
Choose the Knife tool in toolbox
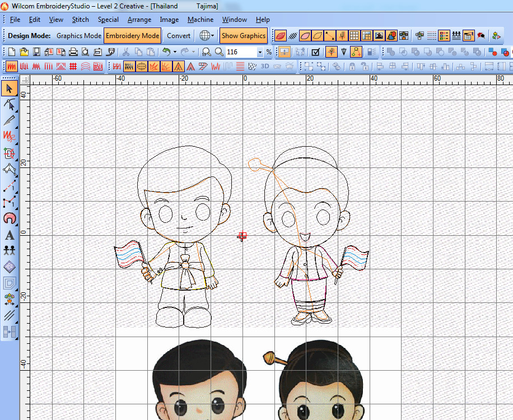coord(10,120)
